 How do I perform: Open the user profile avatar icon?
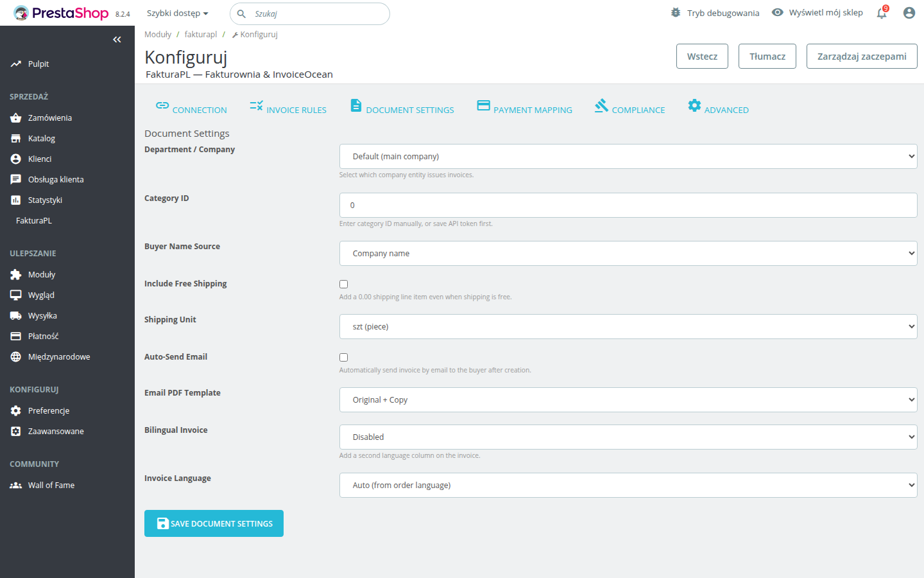909,13
